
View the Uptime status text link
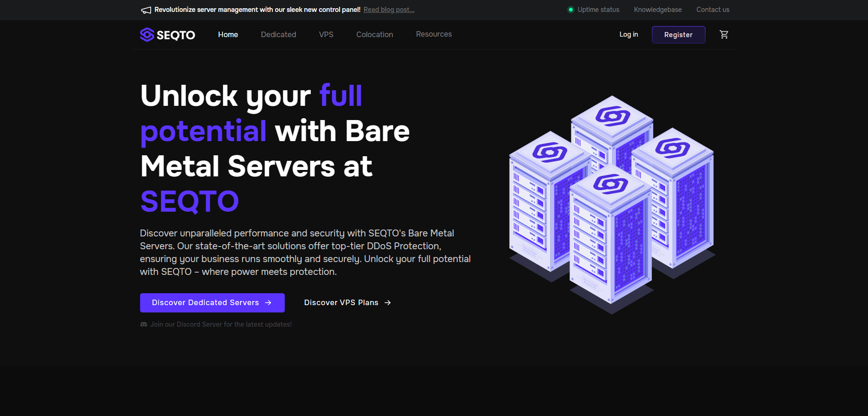pos(598,10)
